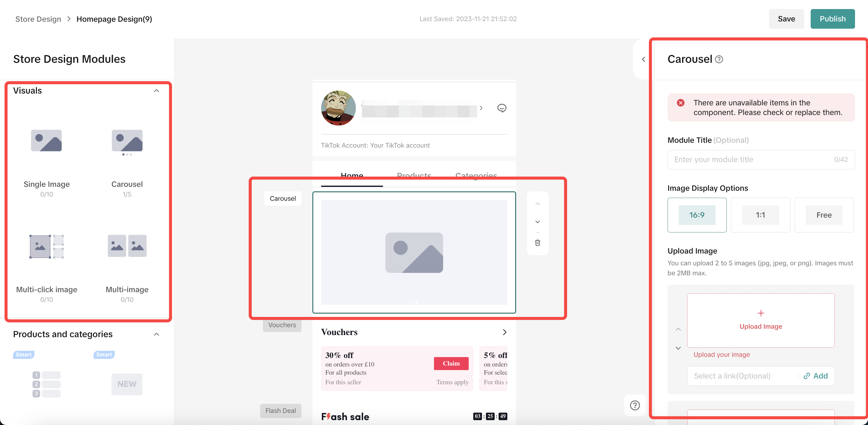Publish the homepage design

coord(832,19)
